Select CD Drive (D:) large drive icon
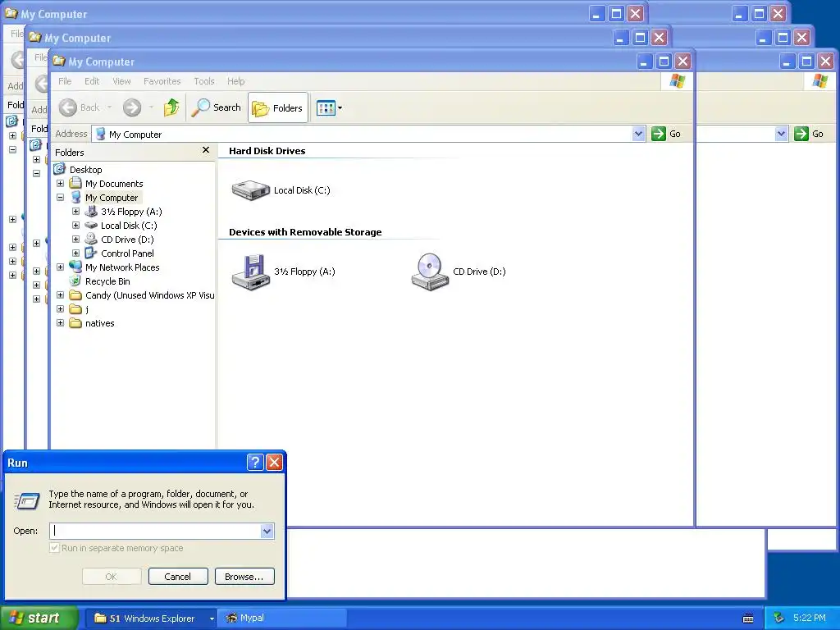The image size is (840, 630). (430, 272)
